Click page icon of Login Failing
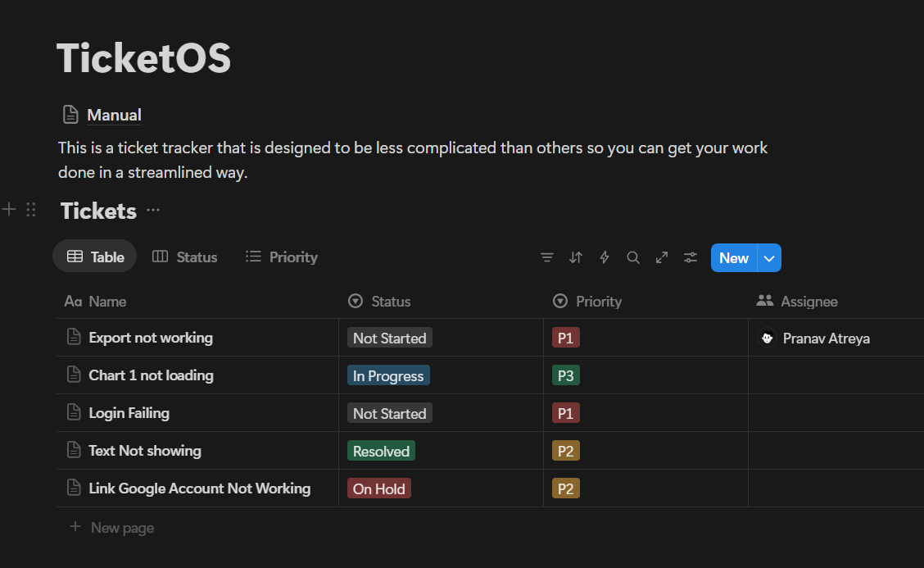 [x=74, y=412]
